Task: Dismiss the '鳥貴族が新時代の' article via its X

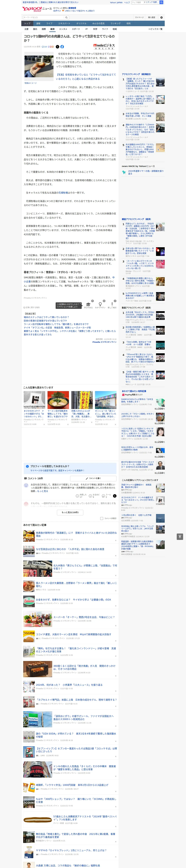Action: click(x=115, y=541)
